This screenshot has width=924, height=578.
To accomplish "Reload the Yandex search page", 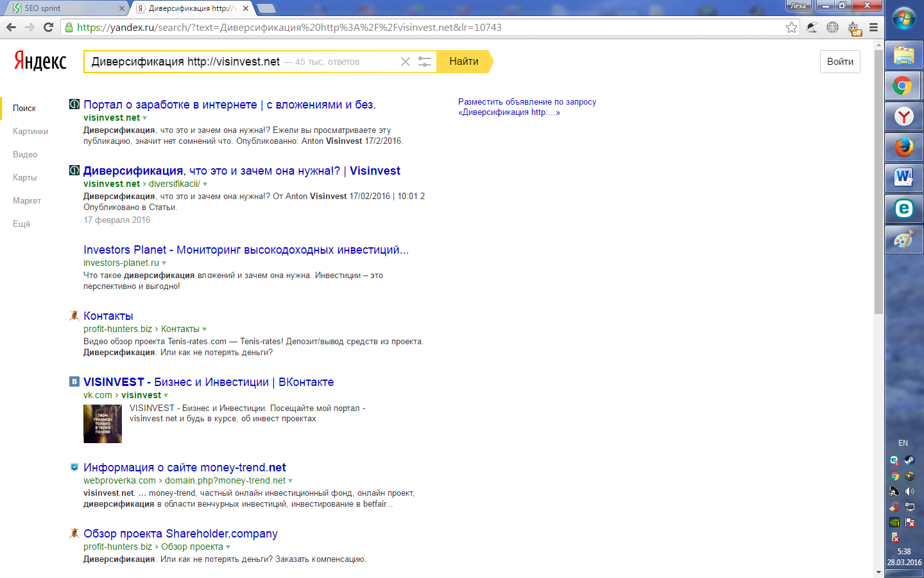I will click(x=48, y=27).
